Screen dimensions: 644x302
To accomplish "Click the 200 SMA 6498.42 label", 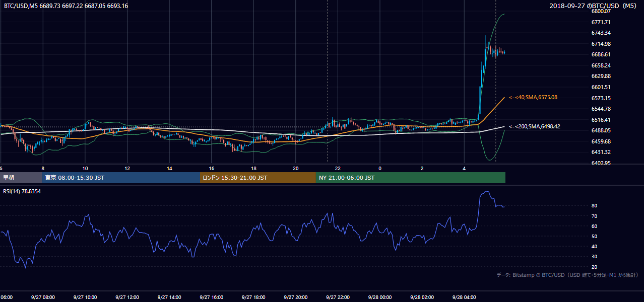I will 535,126.
